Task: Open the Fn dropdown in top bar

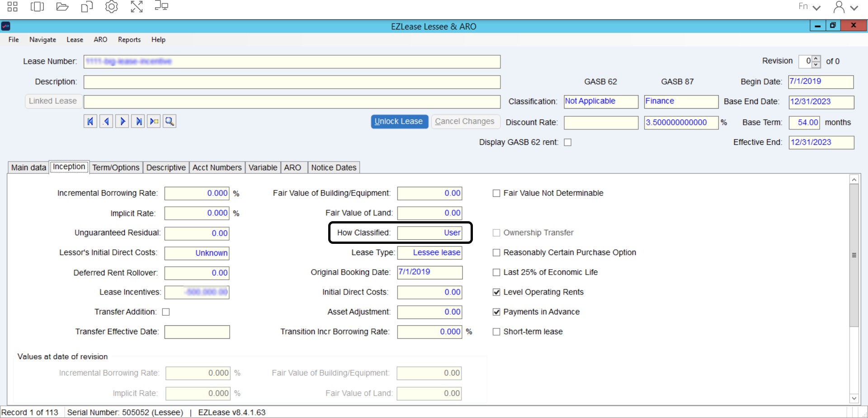Action: [809, 7]
